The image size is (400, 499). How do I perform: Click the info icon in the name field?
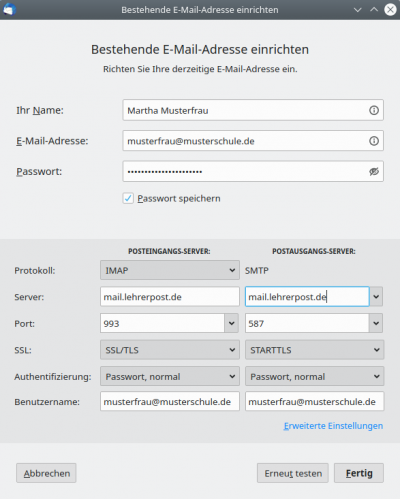pos(374,110)
